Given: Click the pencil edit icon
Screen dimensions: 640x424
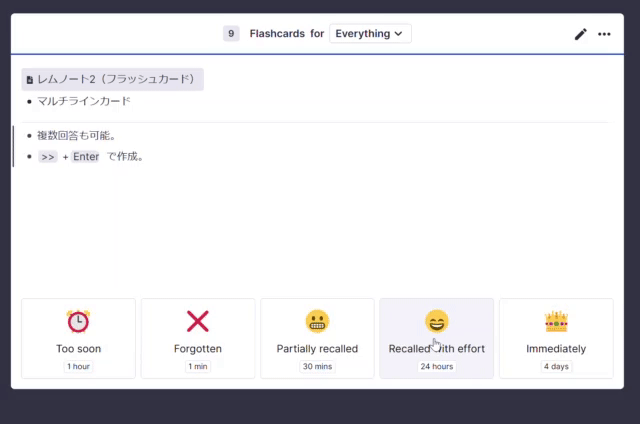Looking at the screenshot, I should (x=581, y=34).
